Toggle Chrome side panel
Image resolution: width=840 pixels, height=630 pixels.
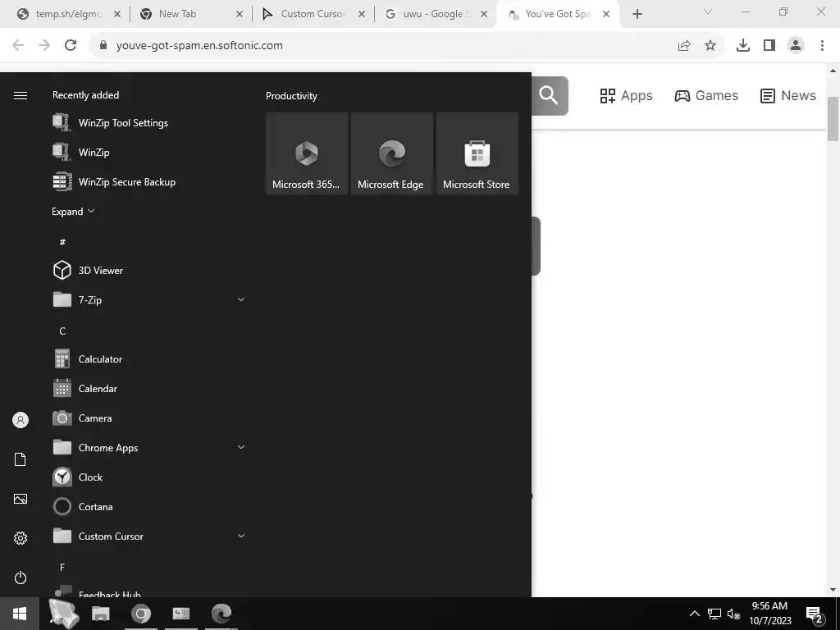pyautogui.click(x=769, y=46)
